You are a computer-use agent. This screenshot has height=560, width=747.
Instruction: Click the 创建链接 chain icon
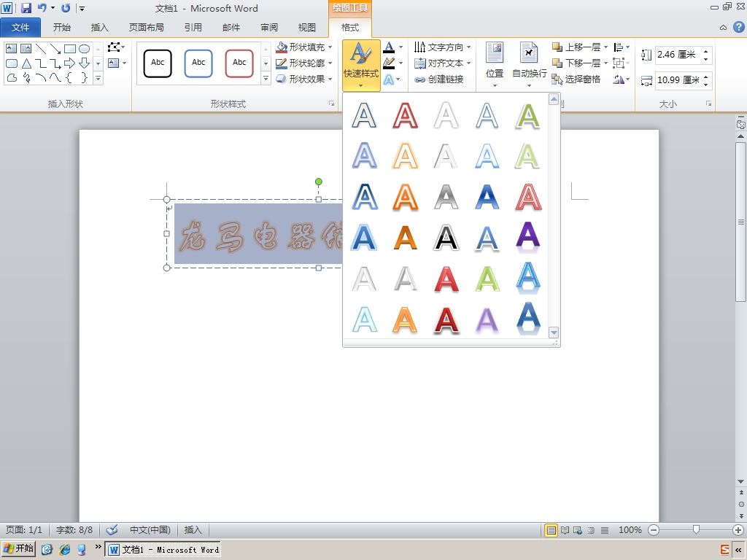click(x=419, y=79)
